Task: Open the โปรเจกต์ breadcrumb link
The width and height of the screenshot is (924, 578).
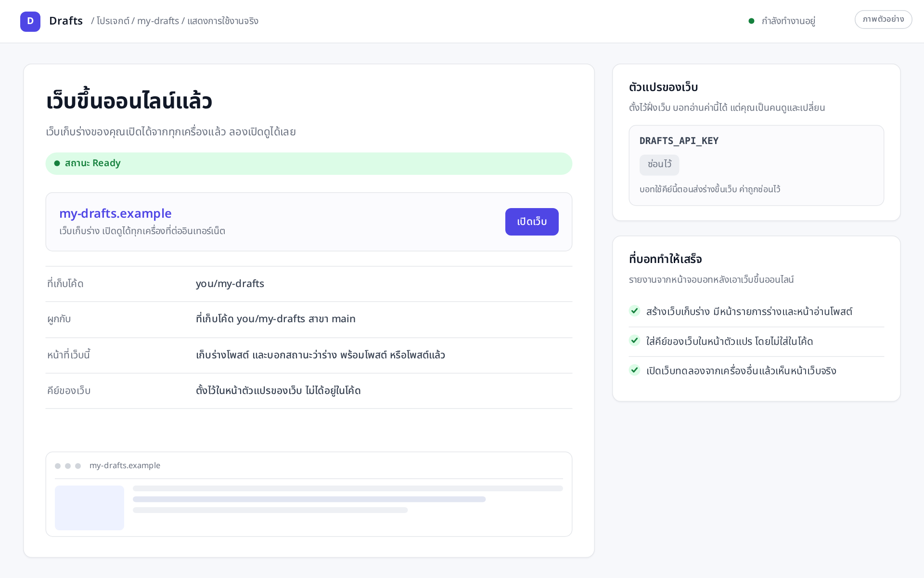Action: (x=113, y=21)
